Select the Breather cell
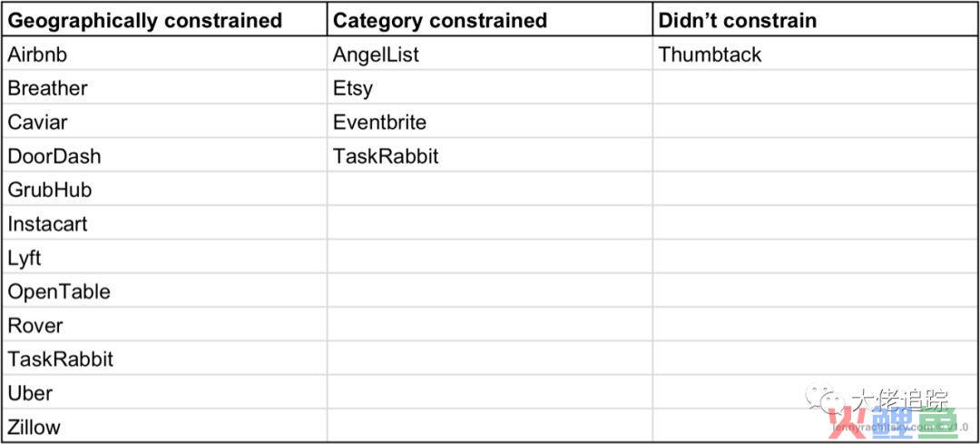 click(x=164, y=87)
